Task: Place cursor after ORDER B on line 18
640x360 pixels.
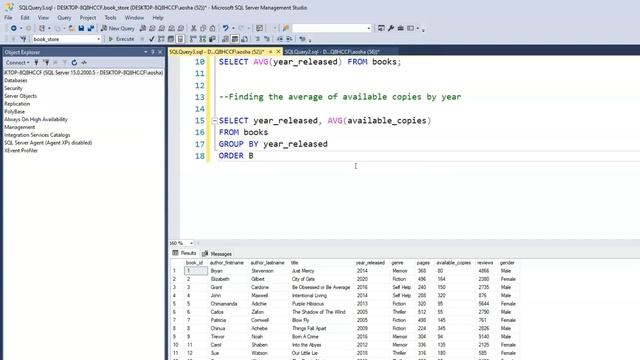Action: (254, 156)
